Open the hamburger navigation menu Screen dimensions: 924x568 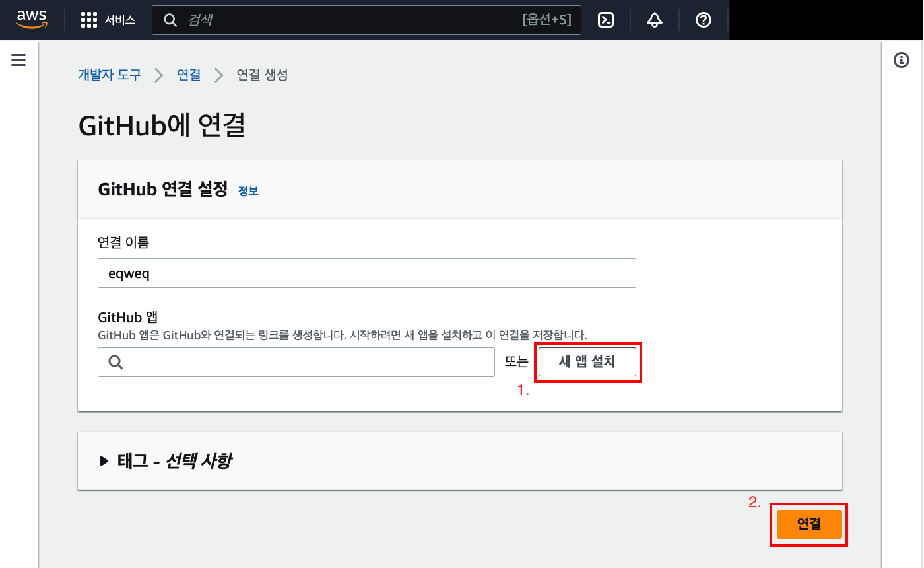(18, 59)
